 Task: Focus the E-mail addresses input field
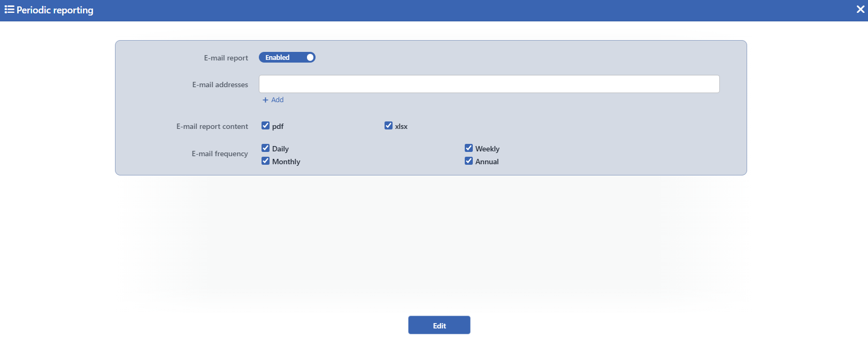[x=489, y=84]
